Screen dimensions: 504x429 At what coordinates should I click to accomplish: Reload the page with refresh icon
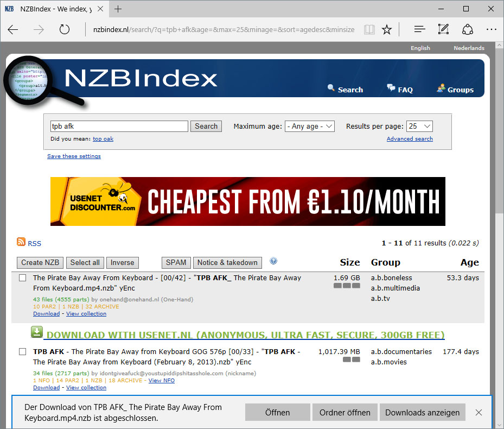coord(64,30)
